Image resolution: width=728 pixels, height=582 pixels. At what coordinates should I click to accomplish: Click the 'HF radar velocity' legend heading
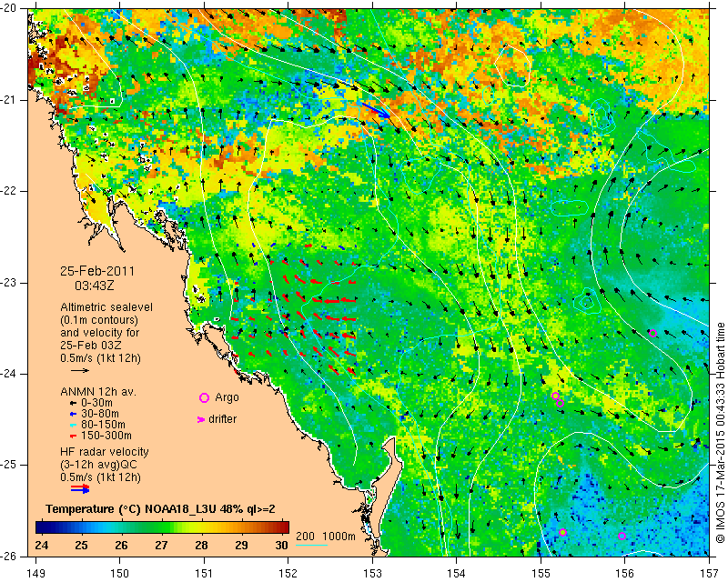click(105, 452)
